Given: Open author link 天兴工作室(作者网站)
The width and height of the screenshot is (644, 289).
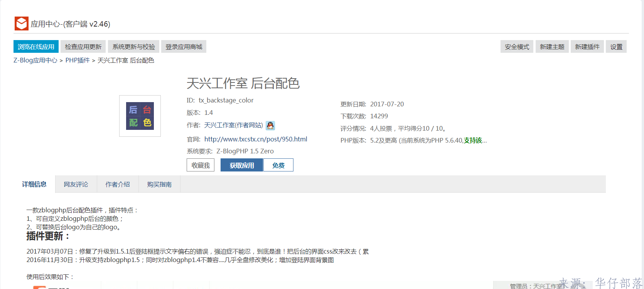Looking at the screenshot, I should tap(233, 125).
